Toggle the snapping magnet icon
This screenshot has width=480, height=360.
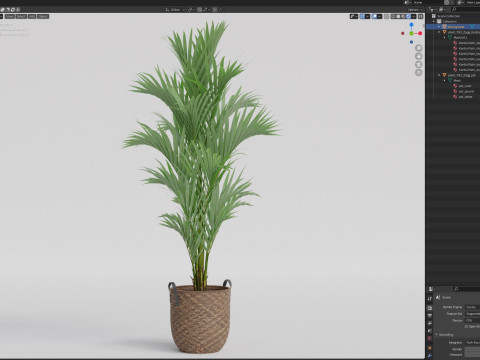click(200, 10)
